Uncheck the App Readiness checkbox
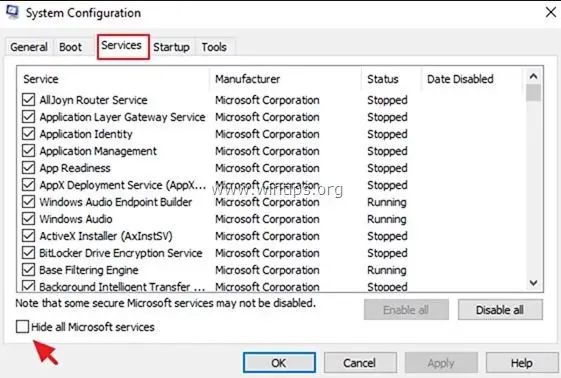 [28, 168]
